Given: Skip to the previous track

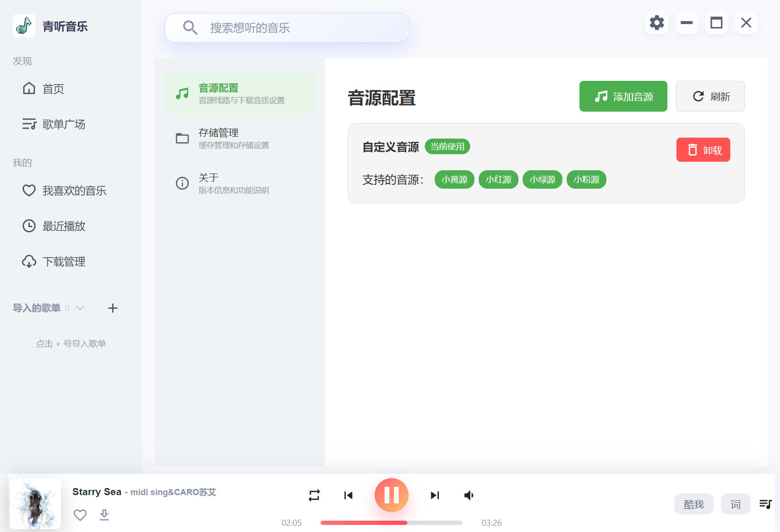Looking at the screenshot, I should (x=349, y=495).
